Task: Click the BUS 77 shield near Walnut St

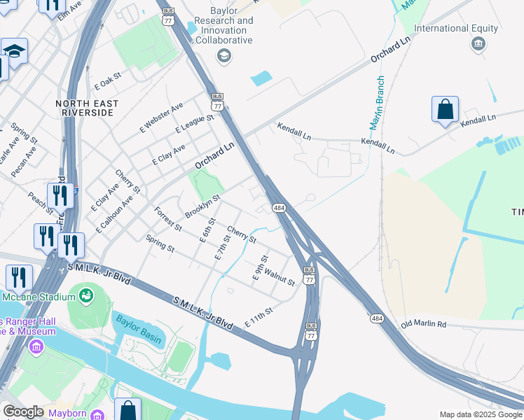Action: pyautogui.click(x=309, y=275)
